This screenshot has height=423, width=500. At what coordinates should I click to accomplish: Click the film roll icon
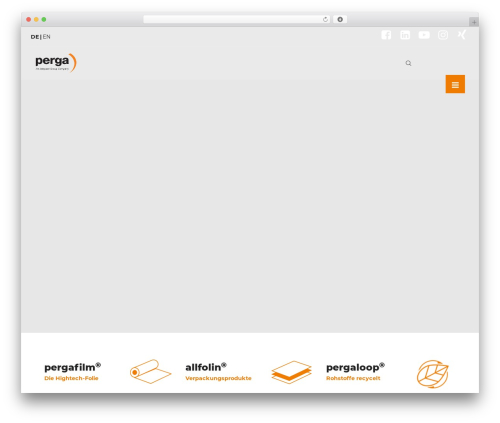[x=150, y=371]
